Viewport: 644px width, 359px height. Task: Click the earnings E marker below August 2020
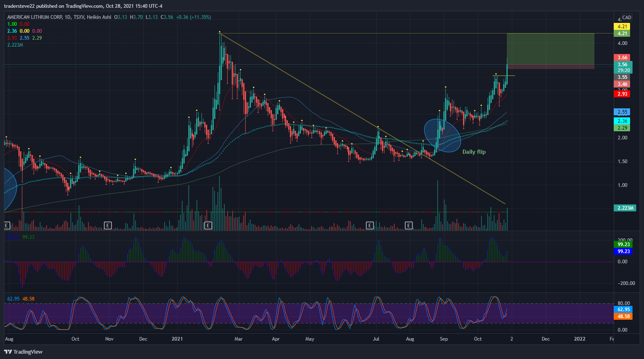pyautogui.click(x=7, y=225)
